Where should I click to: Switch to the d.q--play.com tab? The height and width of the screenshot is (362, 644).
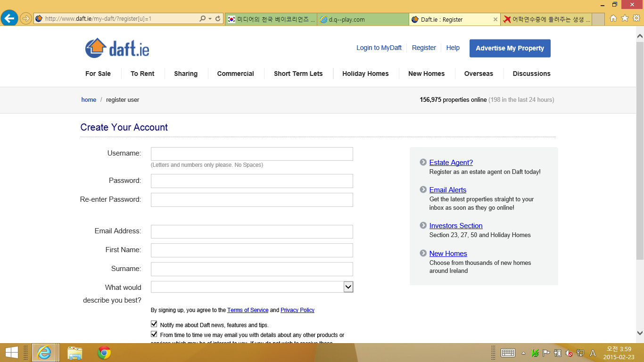(363, 19)
